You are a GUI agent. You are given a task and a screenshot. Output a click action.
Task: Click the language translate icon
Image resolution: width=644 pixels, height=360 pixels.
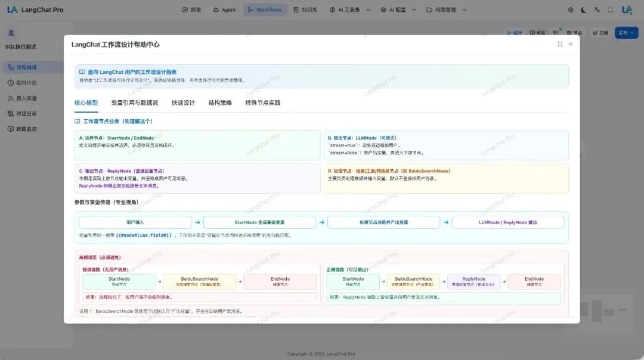[597, 10]
